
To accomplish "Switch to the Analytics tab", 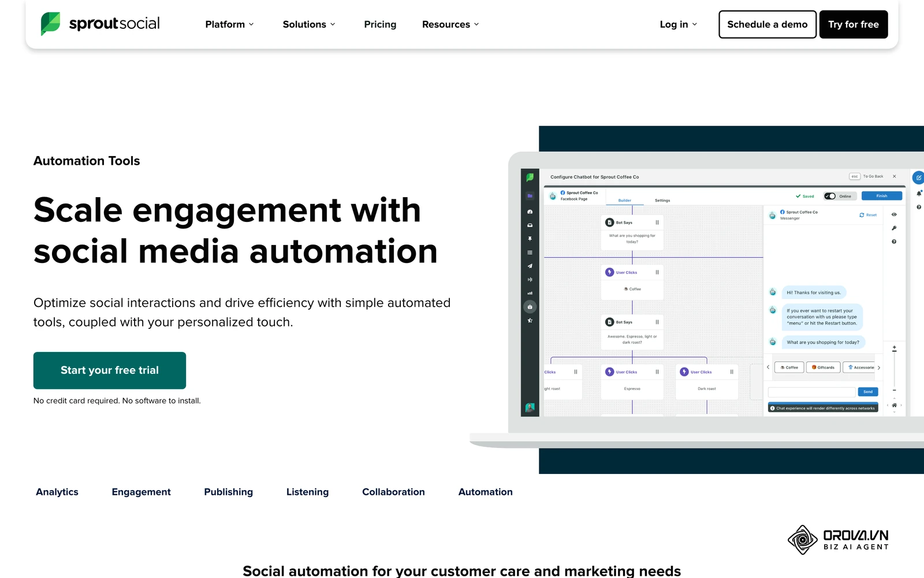I will [x=57, y=492].
